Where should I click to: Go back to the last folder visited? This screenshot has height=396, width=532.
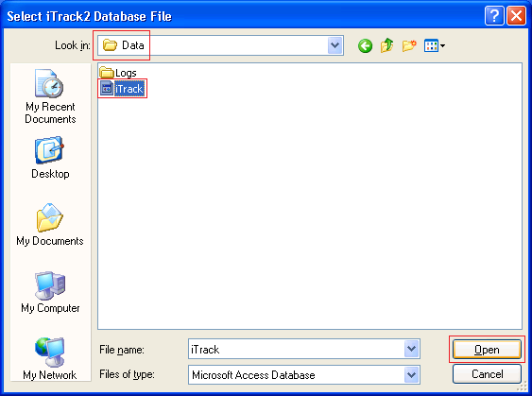click(365, 45)
